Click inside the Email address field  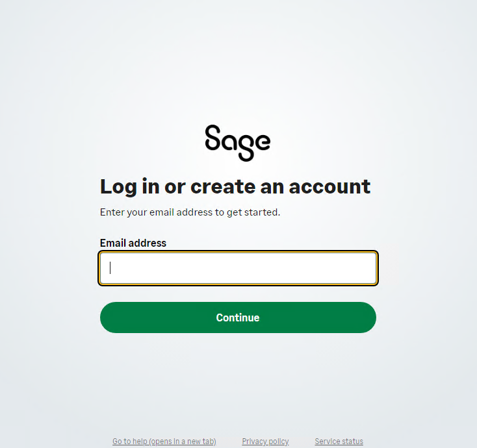(x=238, y=268)
